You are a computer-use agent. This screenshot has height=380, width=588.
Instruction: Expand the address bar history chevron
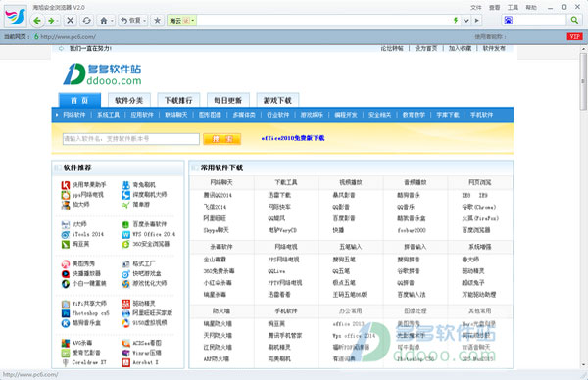[466, 21]
